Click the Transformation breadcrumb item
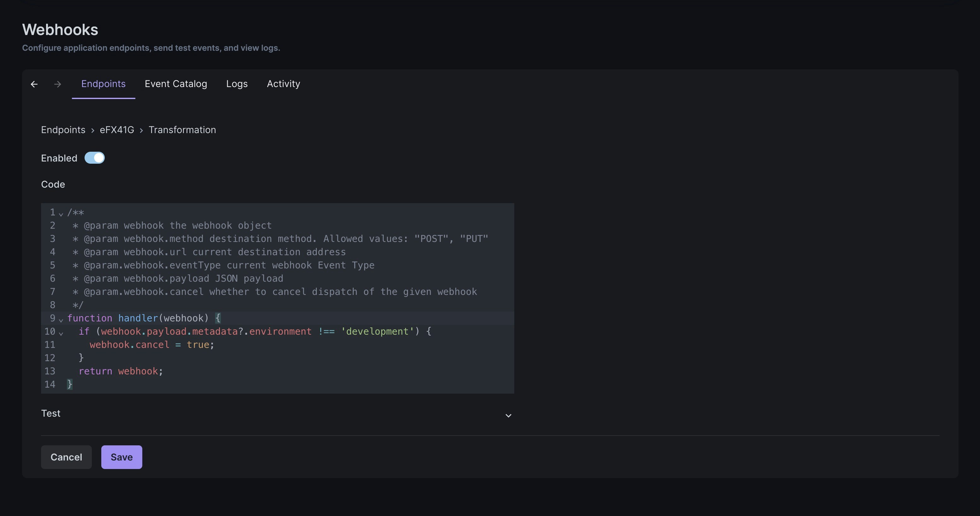 (182, 130)
